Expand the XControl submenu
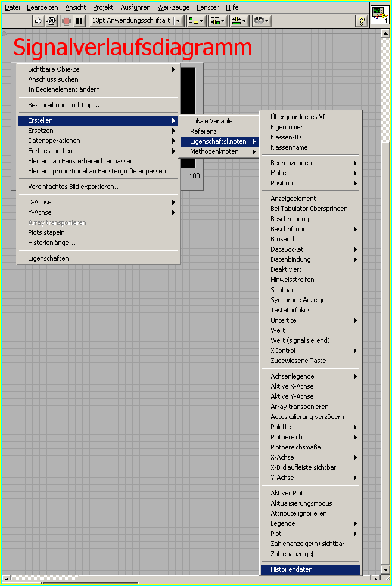This screenshot has width=392, height=586. (310, 351)
